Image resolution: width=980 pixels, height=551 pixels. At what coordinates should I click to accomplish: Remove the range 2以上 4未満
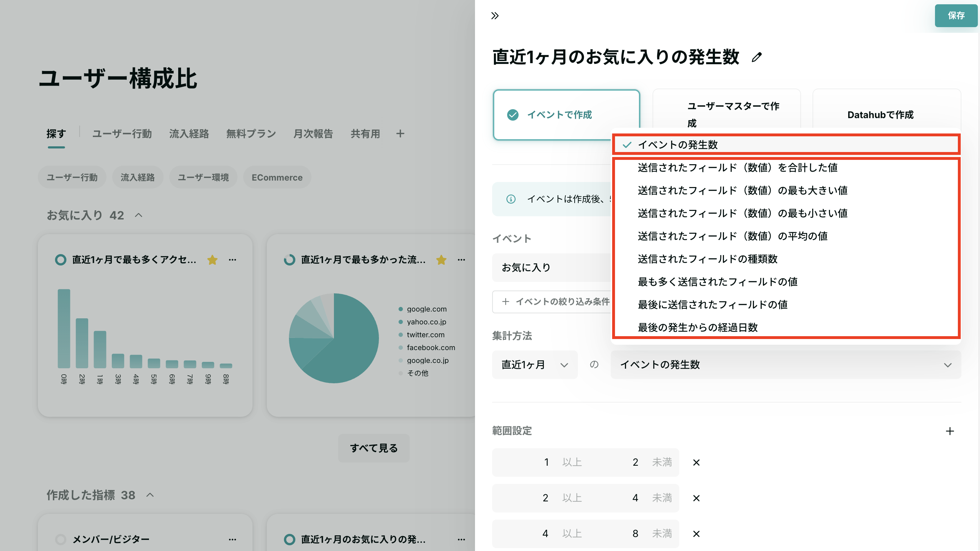[696, 498]
